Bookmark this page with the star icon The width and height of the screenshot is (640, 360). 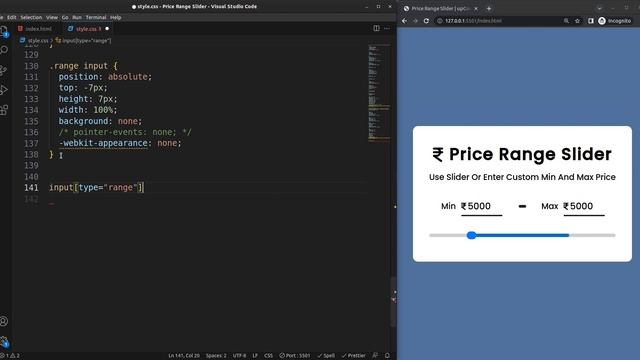click(577, 21)
